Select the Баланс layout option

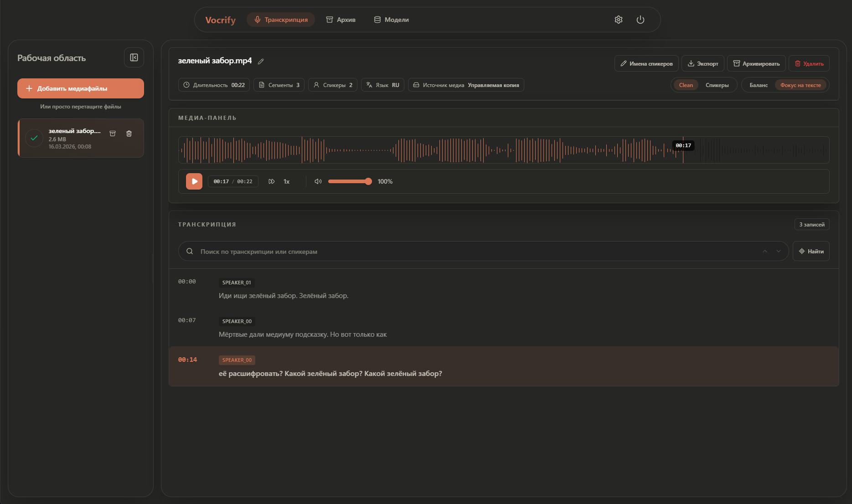[759, 85]
